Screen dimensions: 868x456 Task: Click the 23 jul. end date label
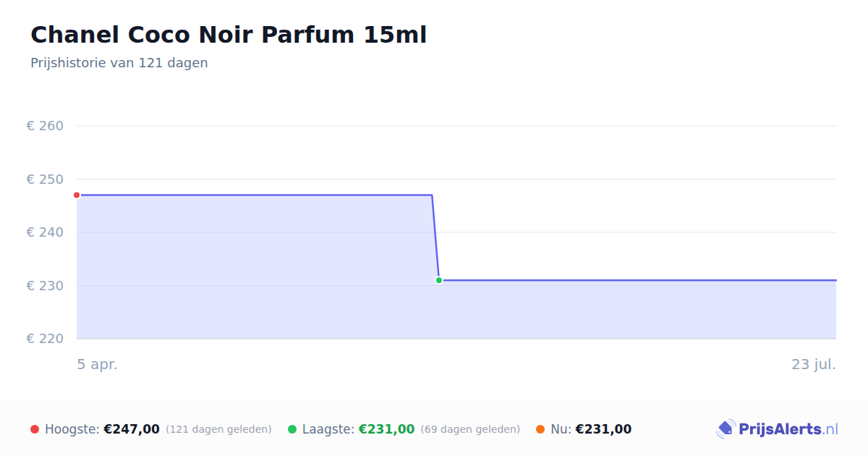(814, 365)
